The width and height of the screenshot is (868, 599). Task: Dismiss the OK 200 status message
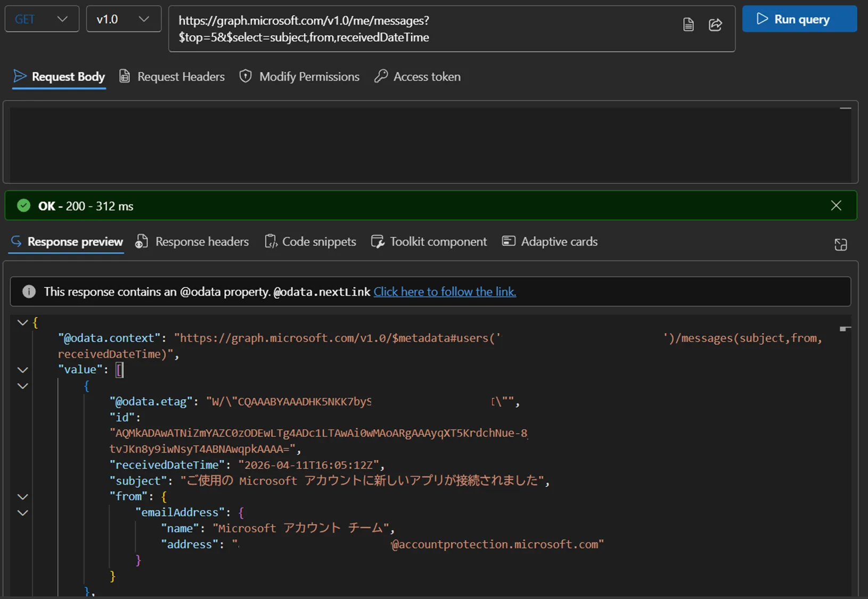(x=836, y=206)
